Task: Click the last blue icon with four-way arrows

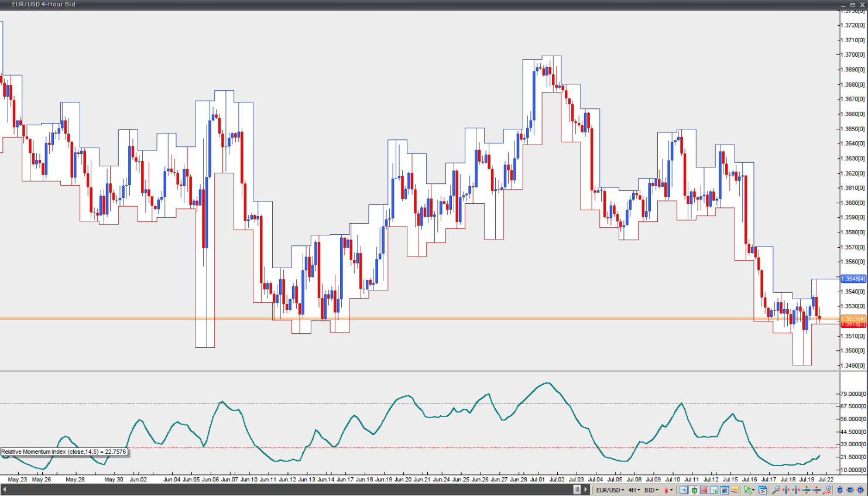Action: click(x=860, y=490)
